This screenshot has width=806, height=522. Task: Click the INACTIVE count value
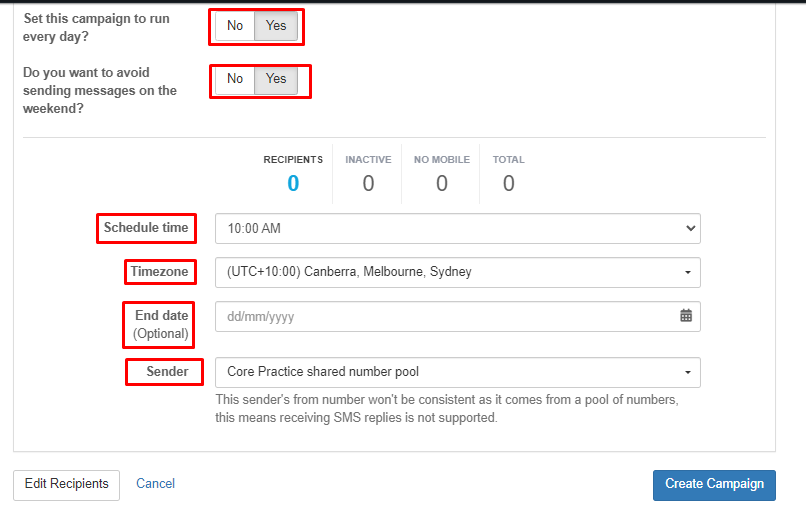(368, 183)
